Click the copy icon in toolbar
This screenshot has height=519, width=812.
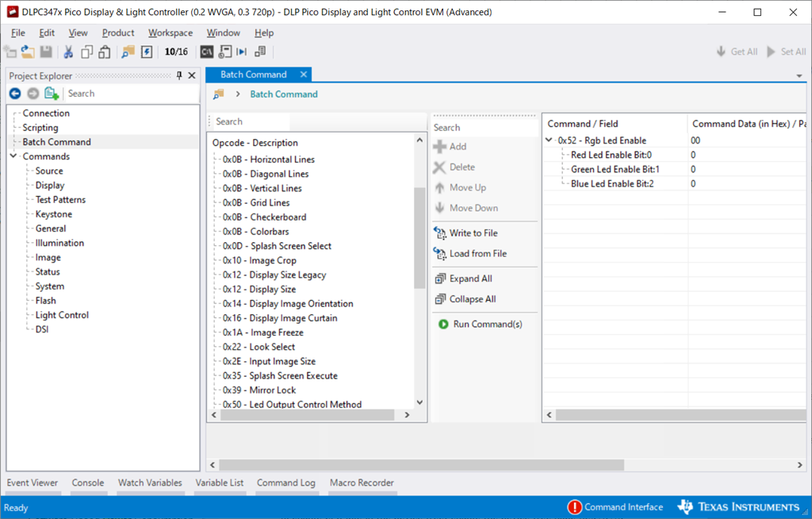pos(87,52)
